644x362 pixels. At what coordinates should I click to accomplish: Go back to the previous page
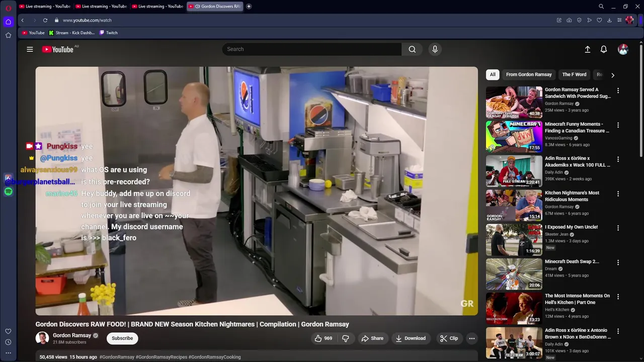pos(22,20)
